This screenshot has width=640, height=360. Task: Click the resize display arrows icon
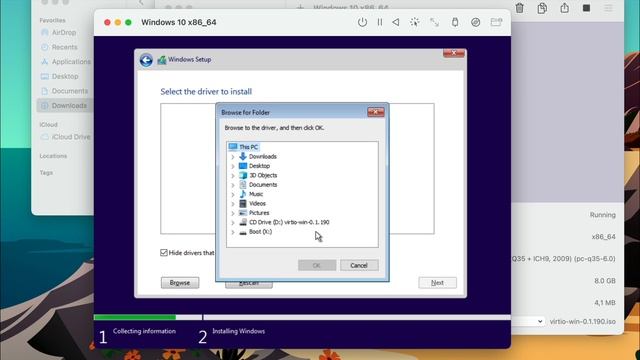[434, 22]
